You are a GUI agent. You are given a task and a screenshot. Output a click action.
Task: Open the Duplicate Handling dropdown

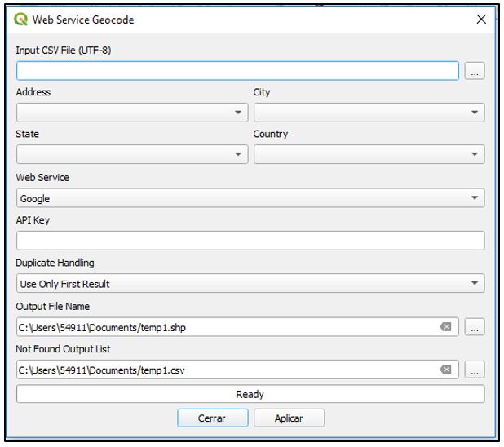coord(250,283)
